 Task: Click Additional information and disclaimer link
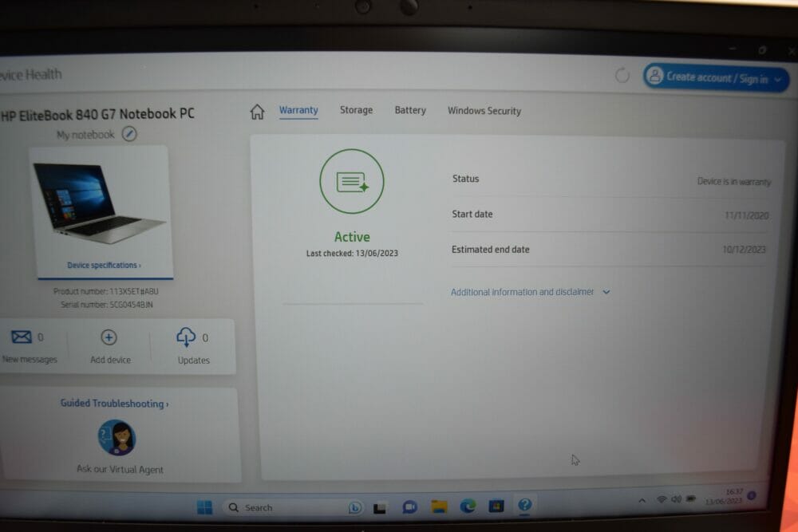(522, 292)
